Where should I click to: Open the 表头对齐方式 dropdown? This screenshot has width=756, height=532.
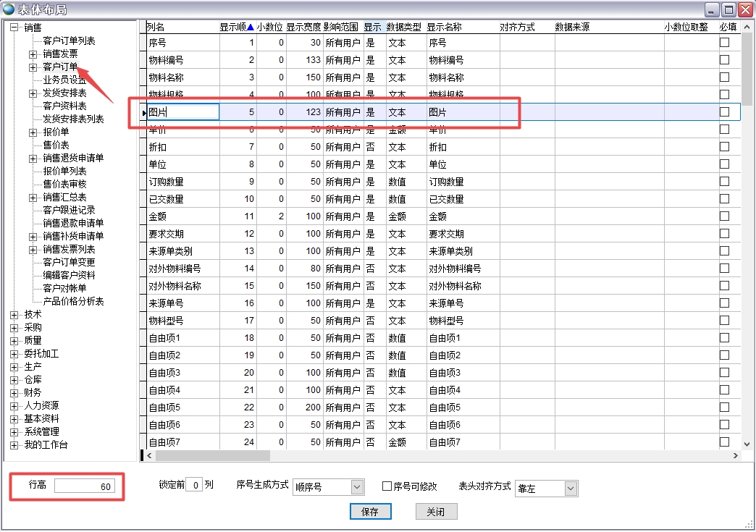click(x=571, y=489)
